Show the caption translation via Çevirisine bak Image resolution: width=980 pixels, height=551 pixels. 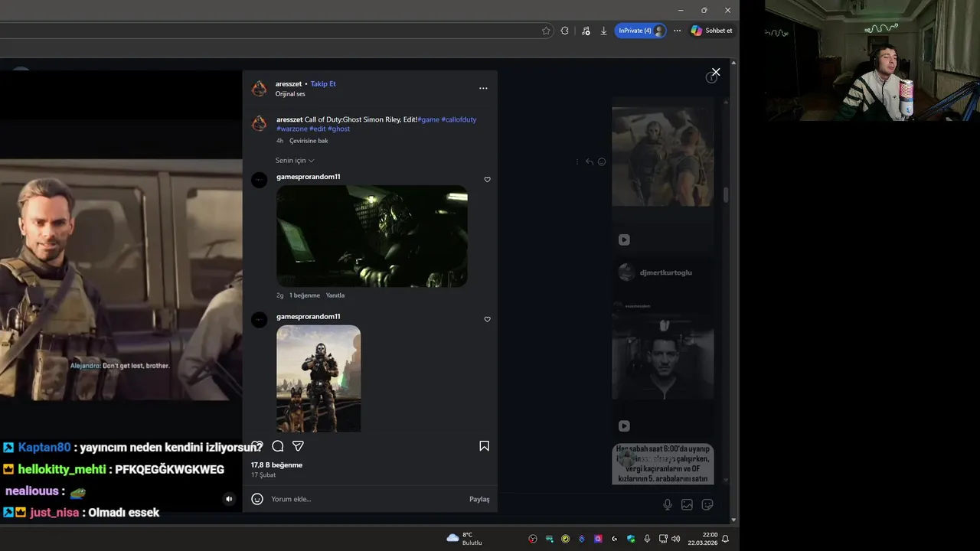pos(309,141)
